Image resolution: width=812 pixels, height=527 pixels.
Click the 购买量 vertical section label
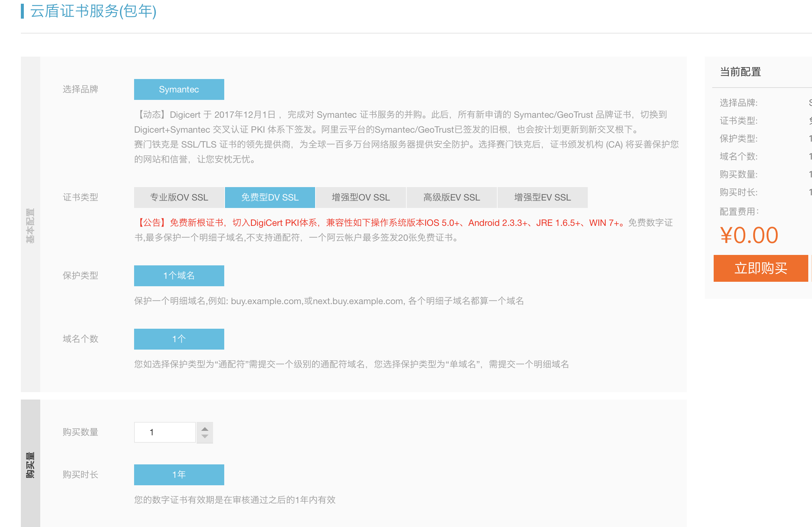[30, 465]
